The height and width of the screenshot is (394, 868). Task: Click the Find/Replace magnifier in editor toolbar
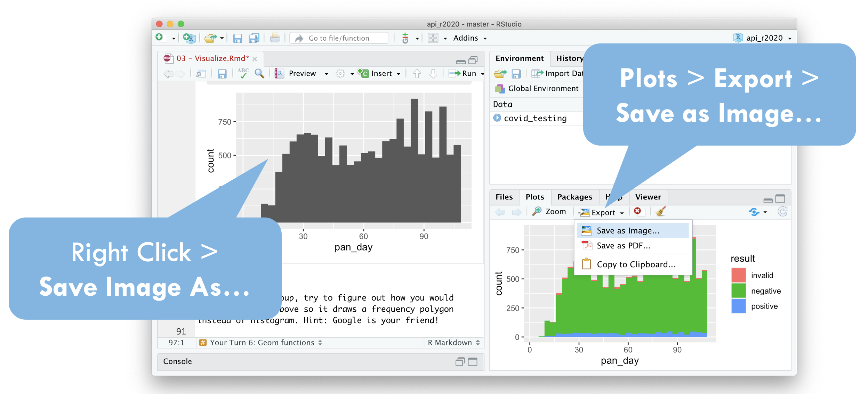(259, 73)
